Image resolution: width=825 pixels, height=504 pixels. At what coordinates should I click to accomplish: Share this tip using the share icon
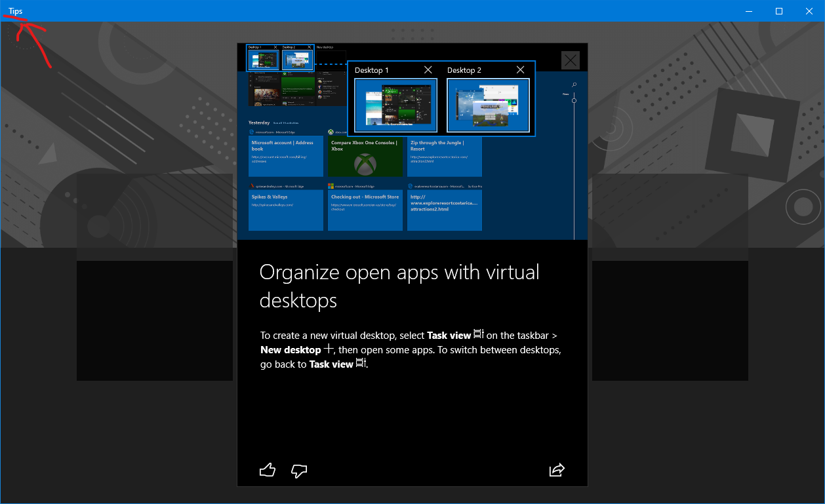pos(557,470)
